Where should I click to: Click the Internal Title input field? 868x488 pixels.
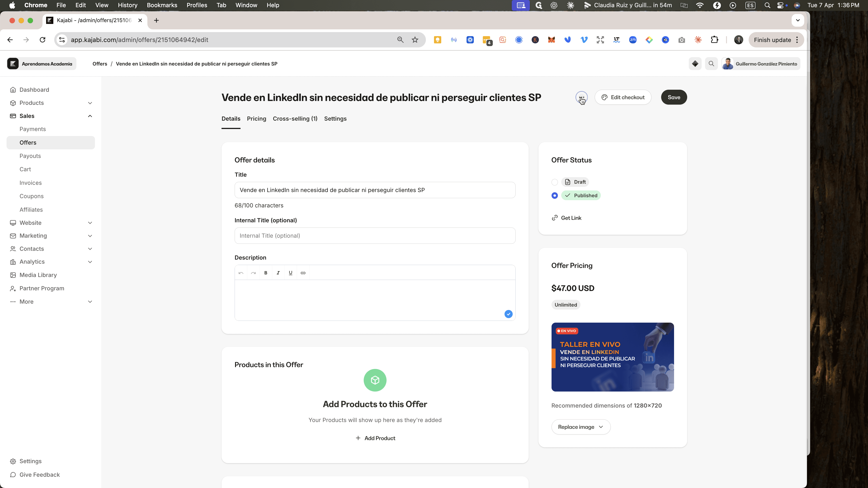375,236
